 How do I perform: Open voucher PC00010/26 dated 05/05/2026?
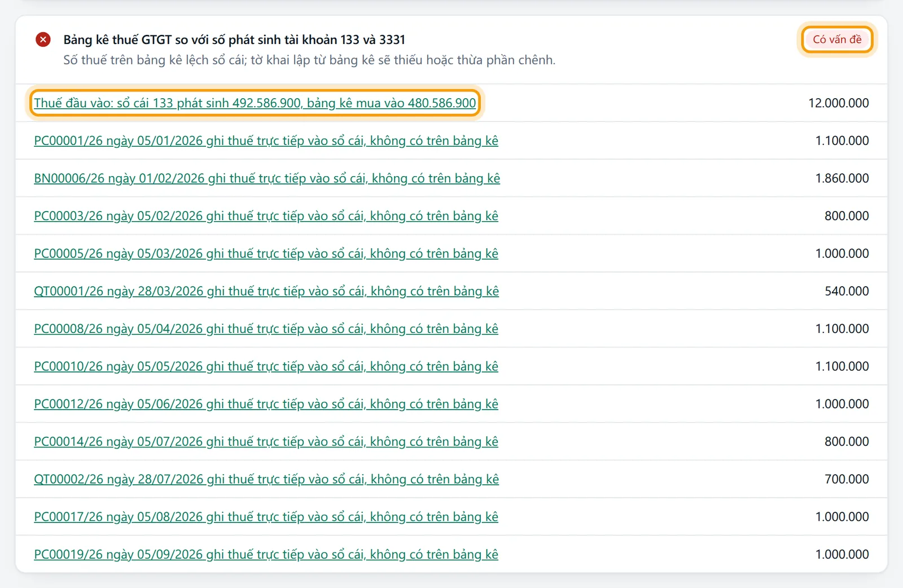tap(266, 366)
